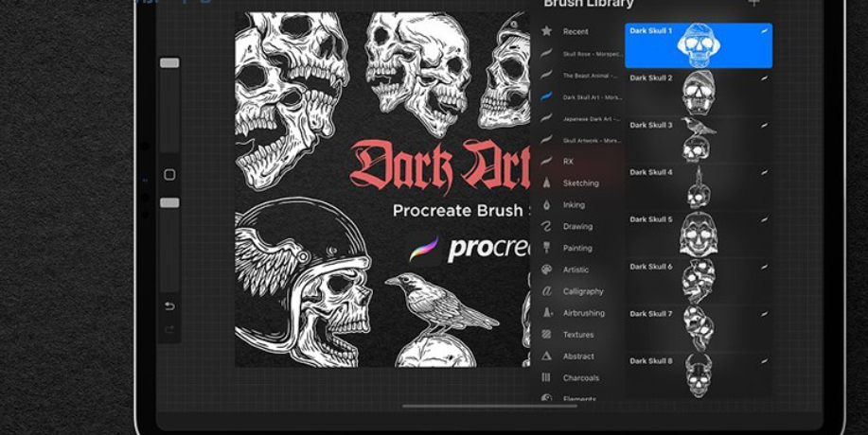Open the Abstract triangle icon
Viewport: 868px width, 435px height.
tap(546, 356)
